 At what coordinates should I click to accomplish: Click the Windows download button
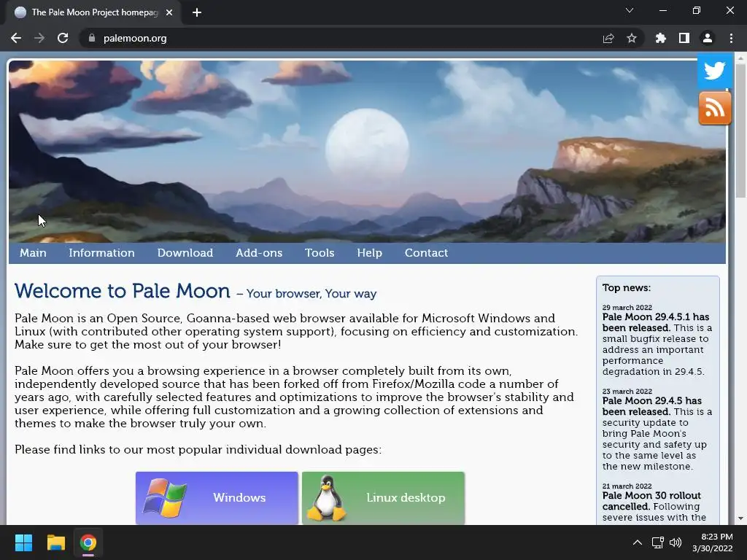[x=217, y=497]
